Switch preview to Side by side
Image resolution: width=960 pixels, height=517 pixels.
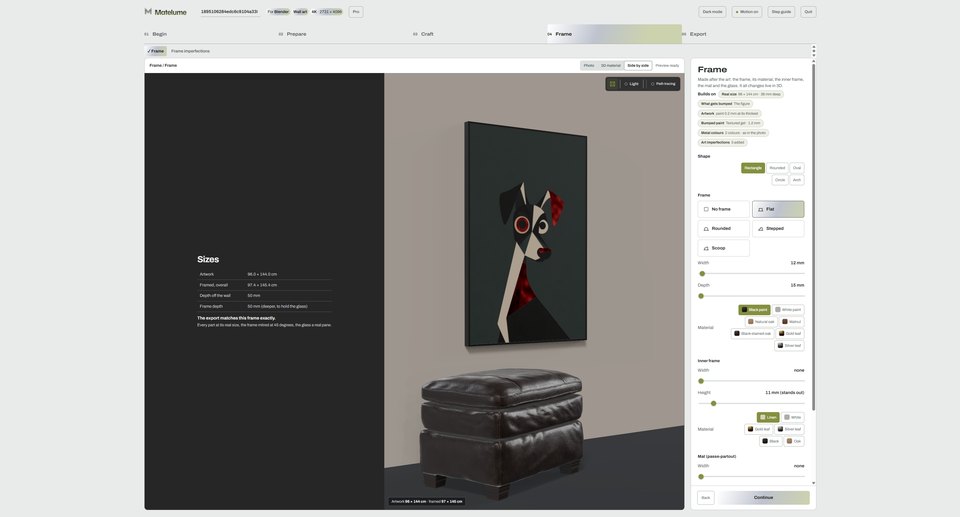pyautogui.click(x=638, y=66)
